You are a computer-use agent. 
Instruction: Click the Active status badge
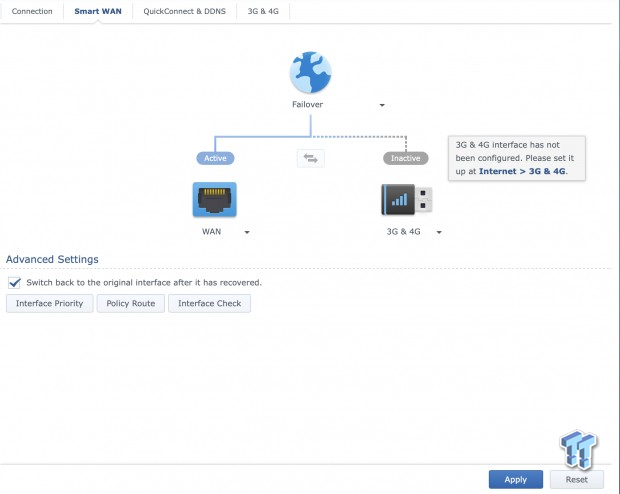[x=215, y=158]
